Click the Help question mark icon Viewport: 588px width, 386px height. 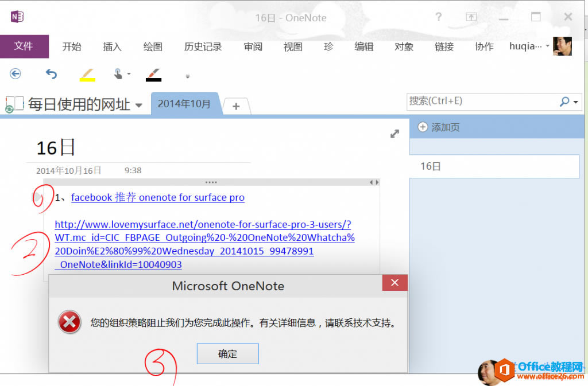click(x=438, y=17)
